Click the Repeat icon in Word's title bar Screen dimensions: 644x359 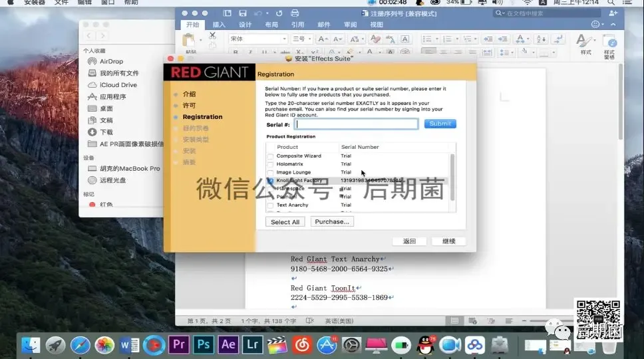279,13
